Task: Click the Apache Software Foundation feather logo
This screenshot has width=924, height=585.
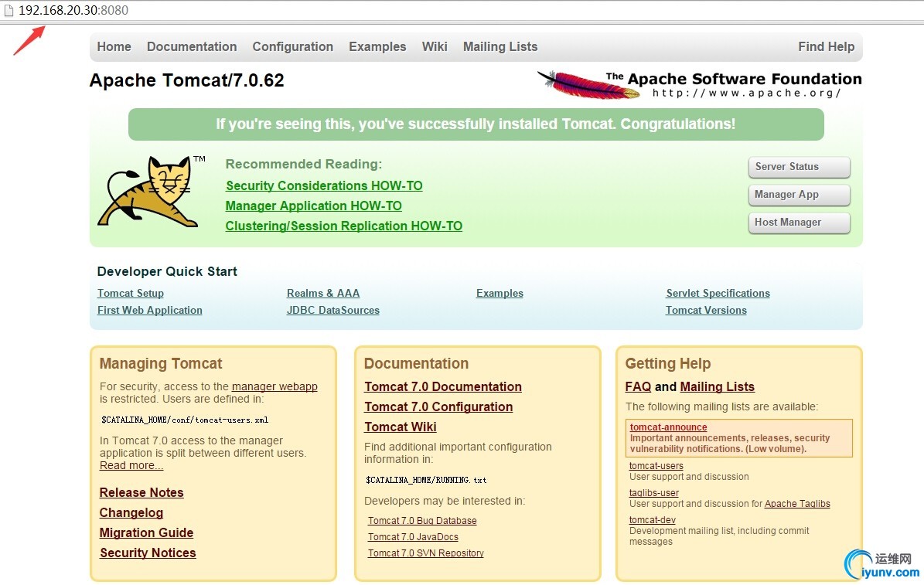Action: pos(699,85)
